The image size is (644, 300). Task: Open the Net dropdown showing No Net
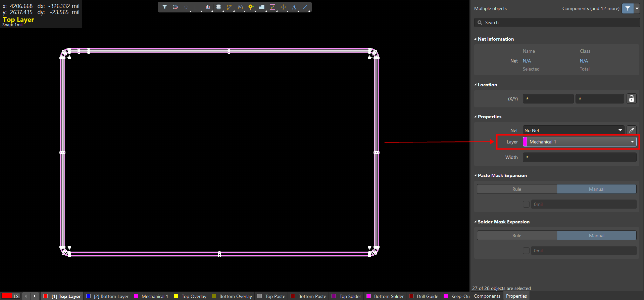click(573, 130)
